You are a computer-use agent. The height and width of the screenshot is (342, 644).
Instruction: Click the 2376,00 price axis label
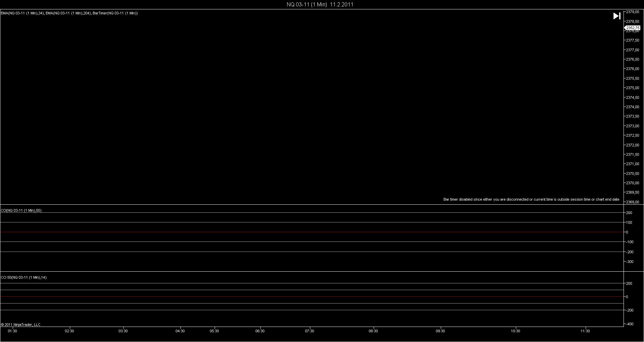[633, 69]
